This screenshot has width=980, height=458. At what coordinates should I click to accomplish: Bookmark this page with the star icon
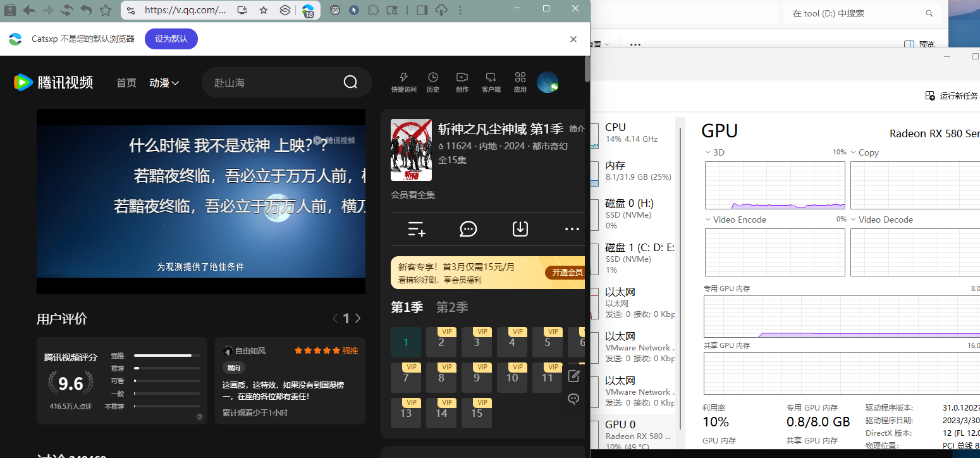pyautogui.click(x=264, y=10)
